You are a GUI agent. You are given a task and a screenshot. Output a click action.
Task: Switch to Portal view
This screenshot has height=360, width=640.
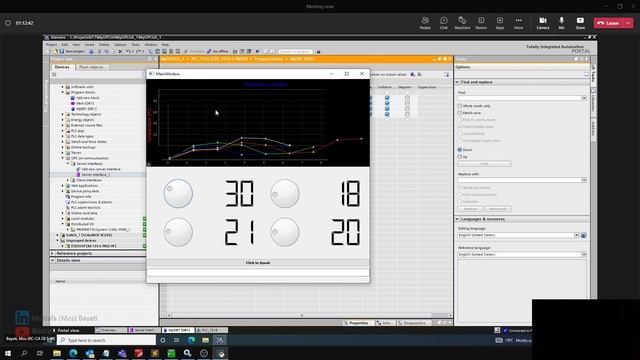click(66, 330)
